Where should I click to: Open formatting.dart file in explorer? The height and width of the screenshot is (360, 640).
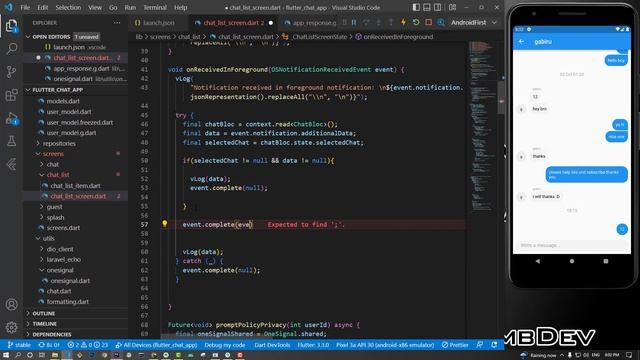pos(67,302)
